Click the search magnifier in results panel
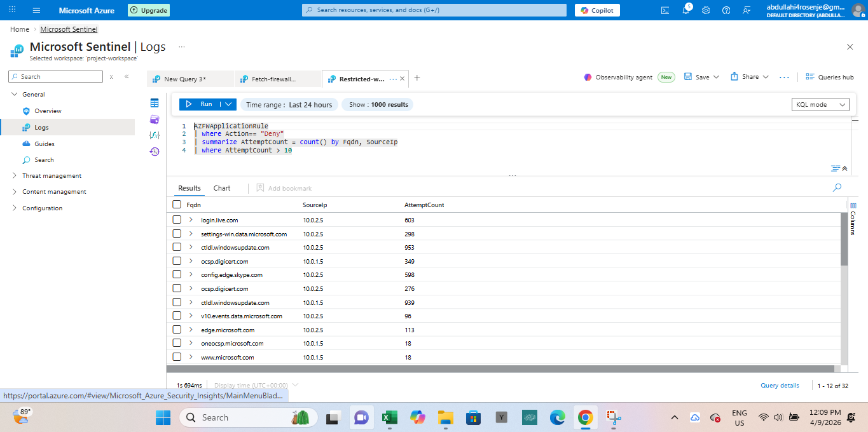The height and width of the screenshot is (432, 868). (x=837, y=187)
